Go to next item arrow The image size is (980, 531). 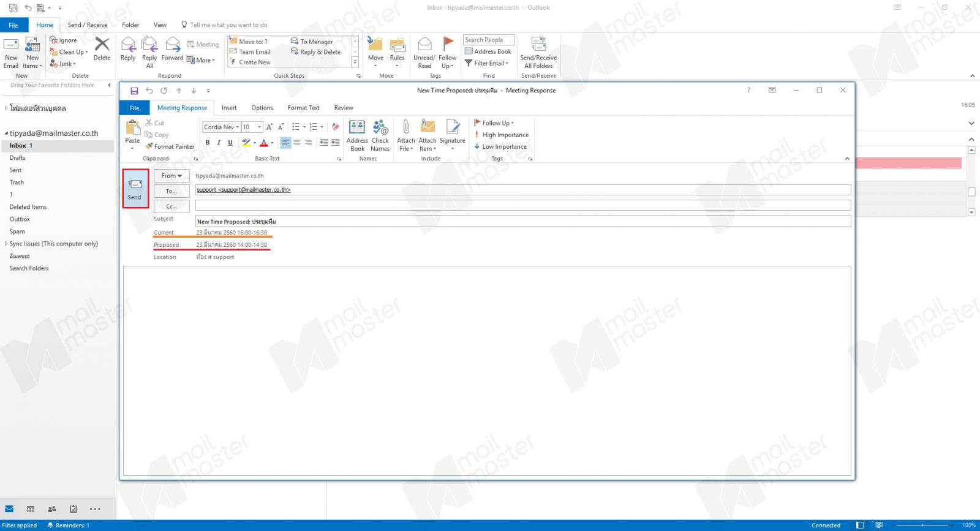click(x=194, y=91)
